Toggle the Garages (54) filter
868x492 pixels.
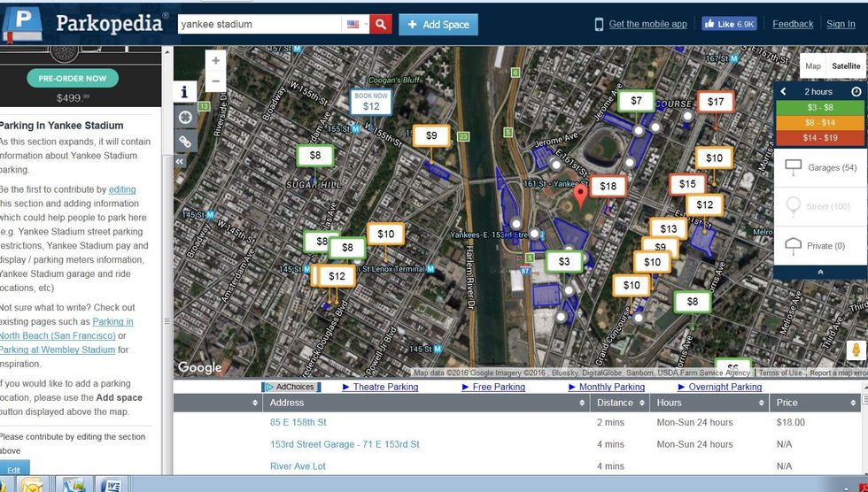[820, 167]
